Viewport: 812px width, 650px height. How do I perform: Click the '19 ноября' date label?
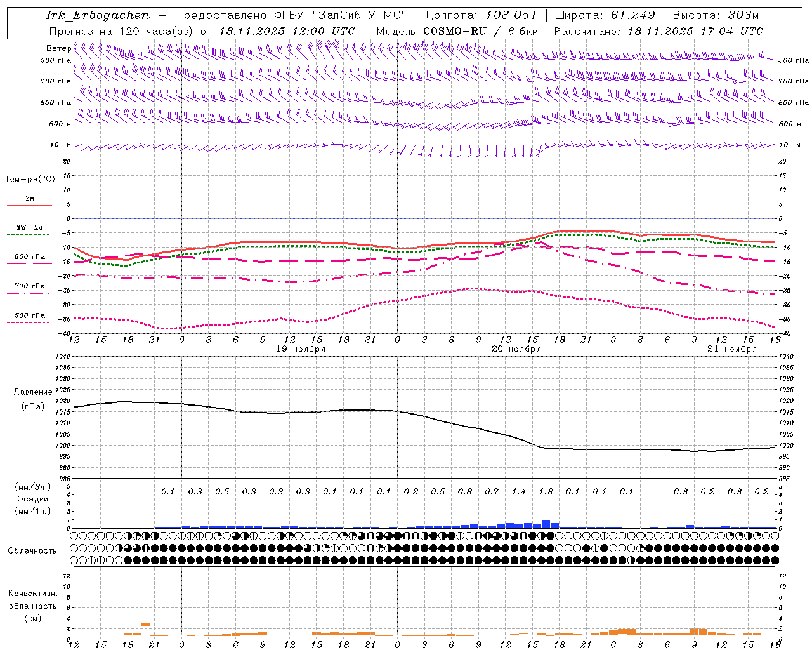(301, 349)
